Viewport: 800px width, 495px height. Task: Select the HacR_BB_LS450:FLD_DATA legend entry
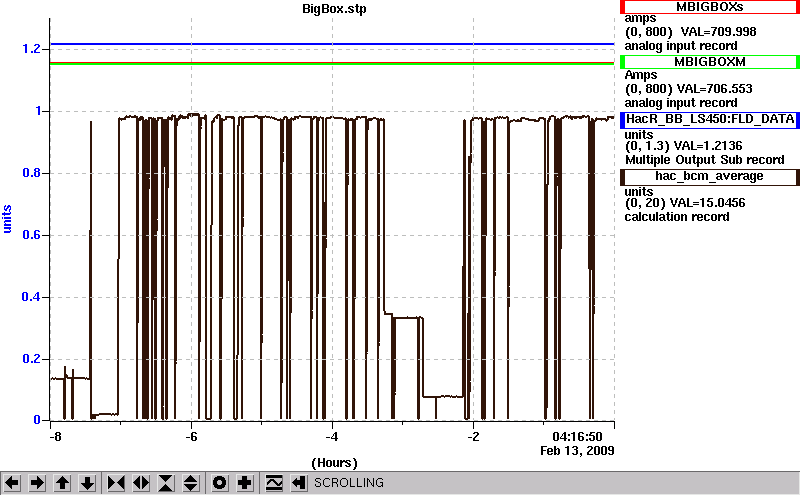(x=709, y=119)
